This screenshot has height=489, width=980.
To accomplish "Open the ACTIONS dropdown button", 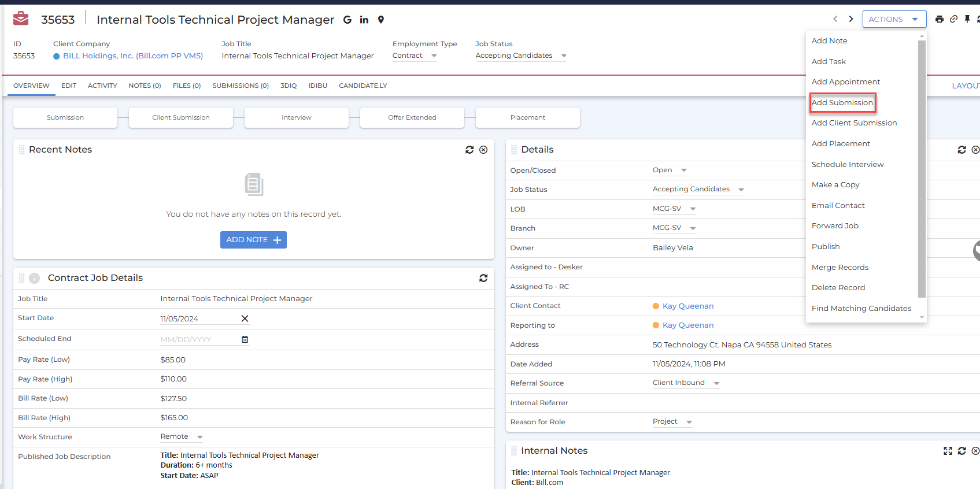I will pyautogui.click(x=894, y=19).
